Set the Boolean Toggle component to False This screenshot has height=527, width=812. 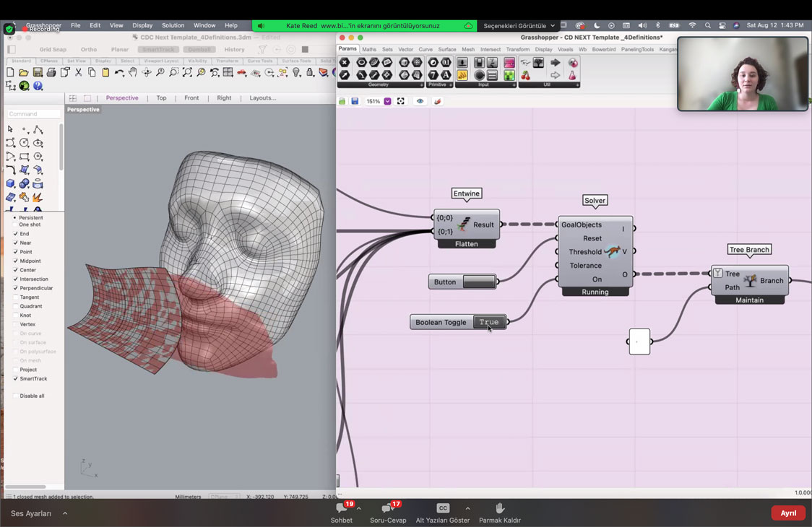pyautogui.click(x=488, y=322)
